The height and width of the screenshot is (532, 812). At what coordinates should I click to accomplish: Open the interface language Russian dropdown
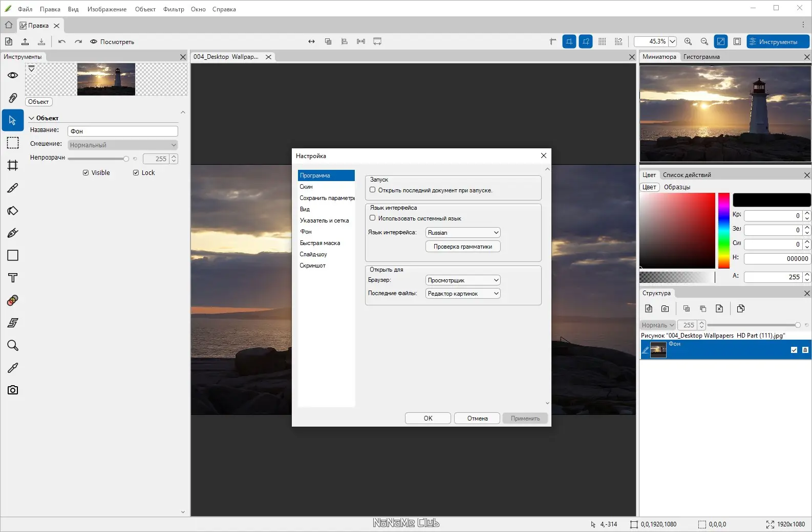coord(463,233)
